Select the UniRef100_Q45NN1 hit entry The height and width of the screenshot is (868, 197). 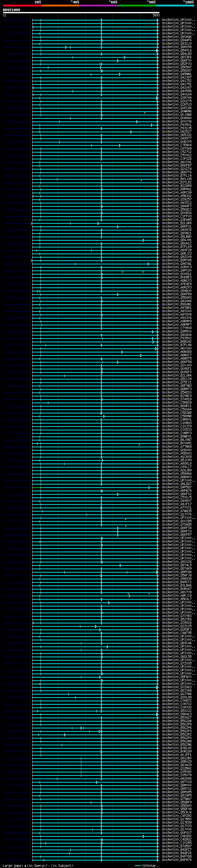pos(177,74)
